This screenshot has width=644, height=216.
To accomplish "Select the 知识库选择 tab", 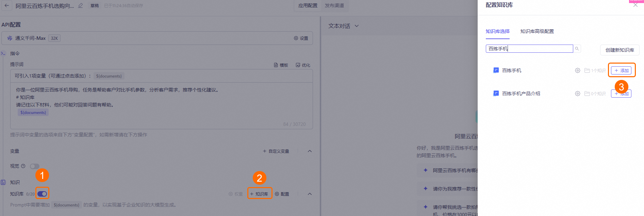I will (x=497, y=31).
